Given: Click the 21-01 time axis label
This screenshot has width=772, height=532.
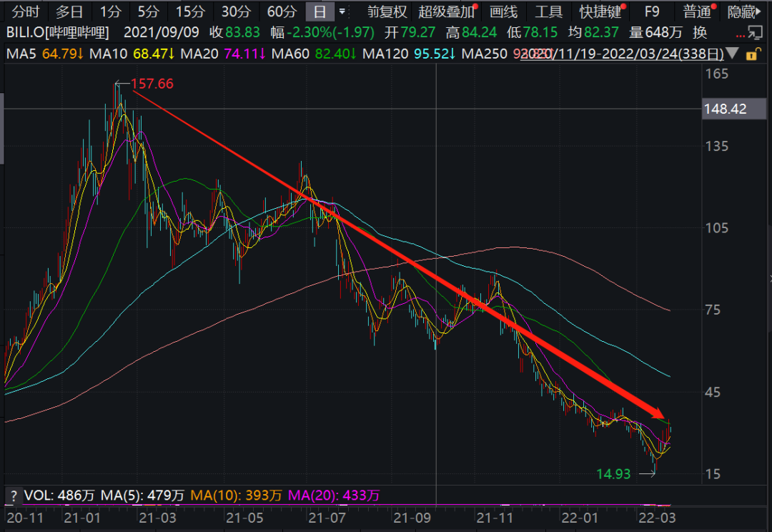Looking at the screenshot, I should [81, 518].
